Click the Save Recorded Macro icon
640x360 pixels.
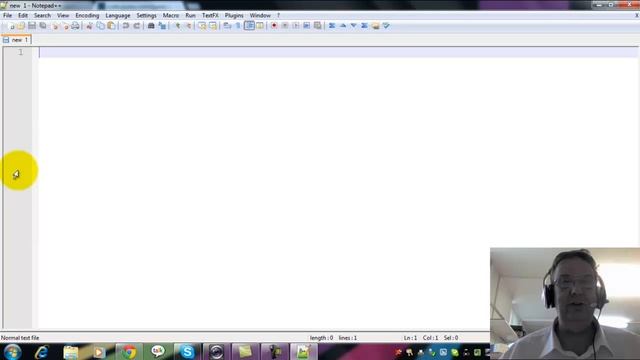318,26
